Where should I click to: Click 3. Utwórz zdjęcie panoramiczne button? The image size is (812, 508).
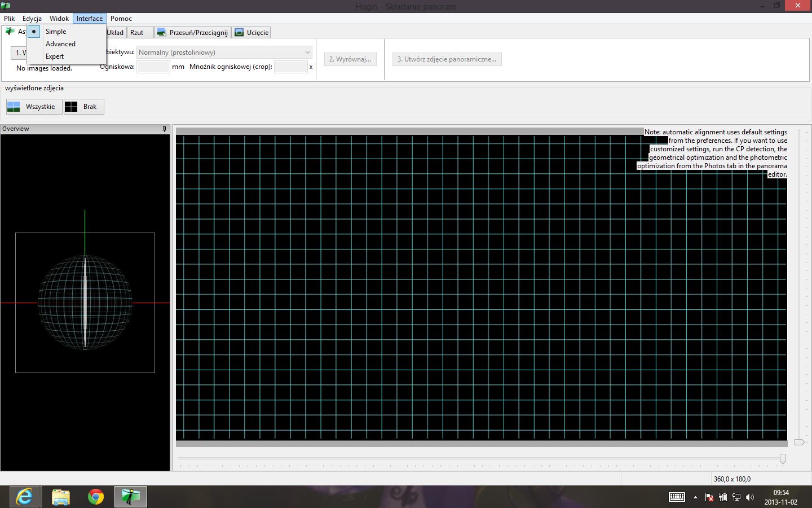click(447, 59)
